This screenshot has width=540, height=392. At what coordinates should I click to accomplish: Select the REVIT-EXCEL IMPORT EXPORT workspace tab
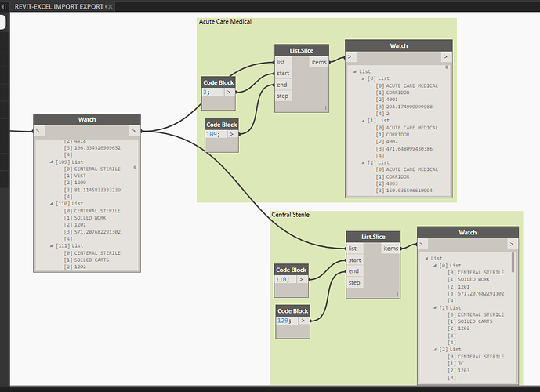58,6
